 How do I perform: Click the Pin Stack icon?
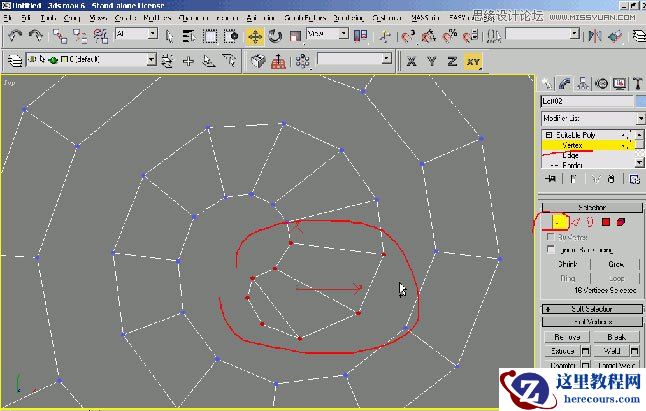(x=551, y=179)
